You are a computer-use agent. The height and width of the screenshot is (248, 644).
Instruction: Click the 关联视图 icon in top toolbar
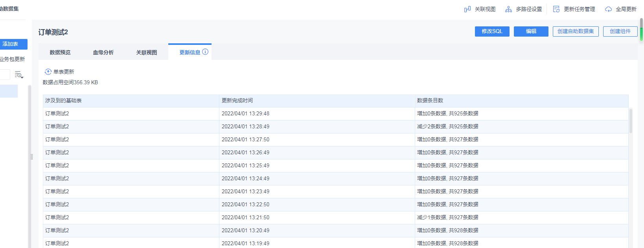click(467, 9)
